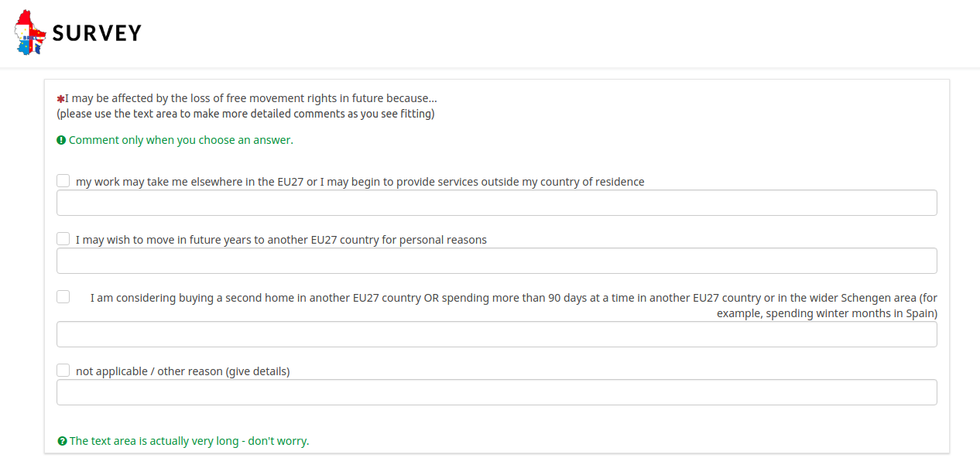Screen dimensions: 980x475
Task: Click the 'loss of free movement rights' question text
Action: coord(251,98)
